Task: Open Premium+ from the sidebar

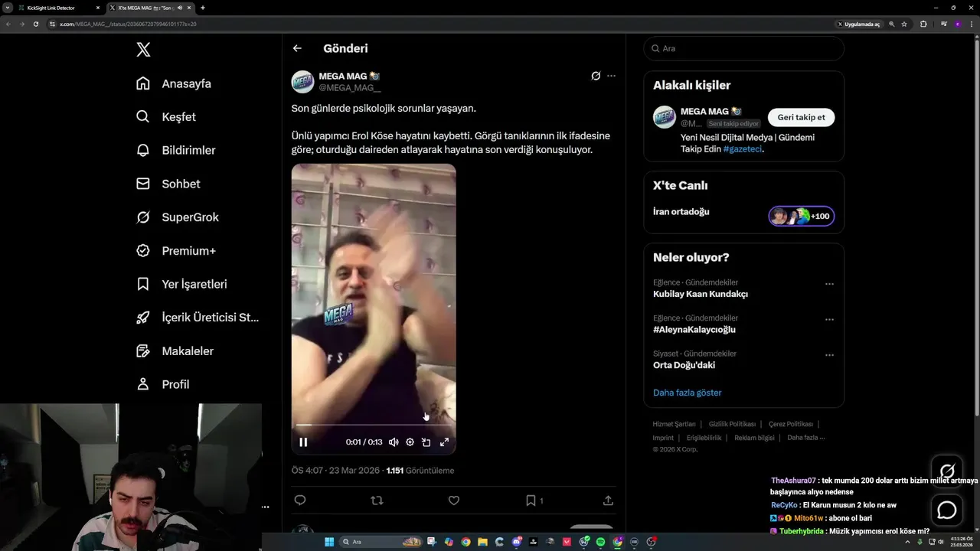Action: (x=176, y=251)
